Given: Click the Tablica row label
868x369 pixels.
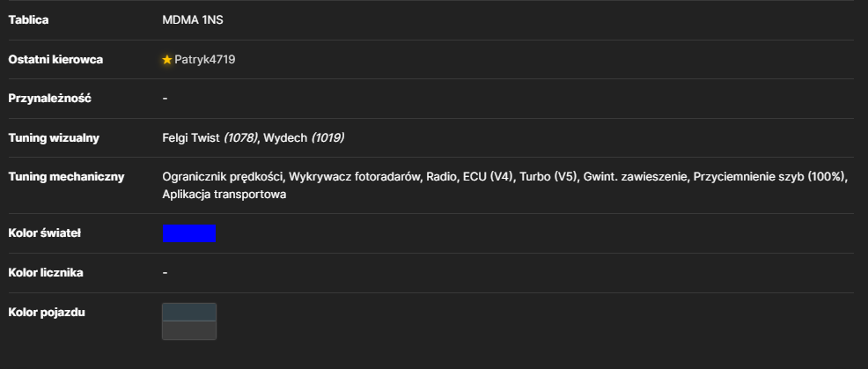Looking at the screenshot, I should 28,20.
